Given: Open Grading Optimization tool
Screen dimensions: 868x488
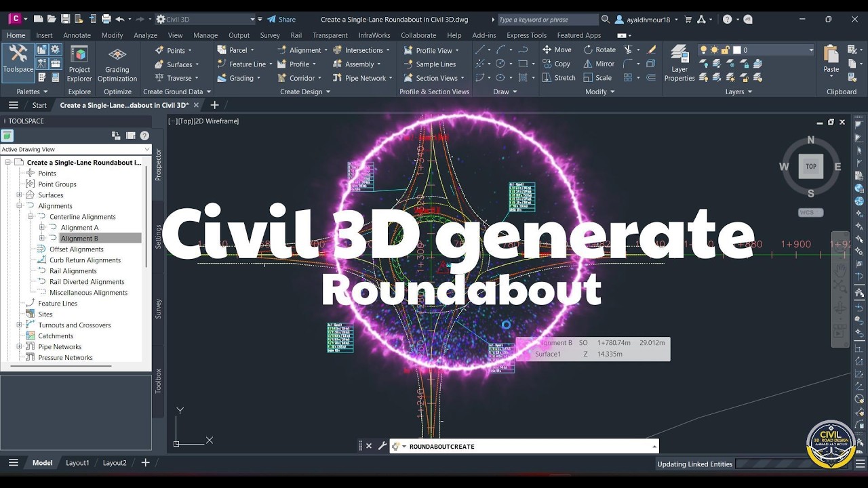Looking at the screenshot, I should tap(117, 64).
